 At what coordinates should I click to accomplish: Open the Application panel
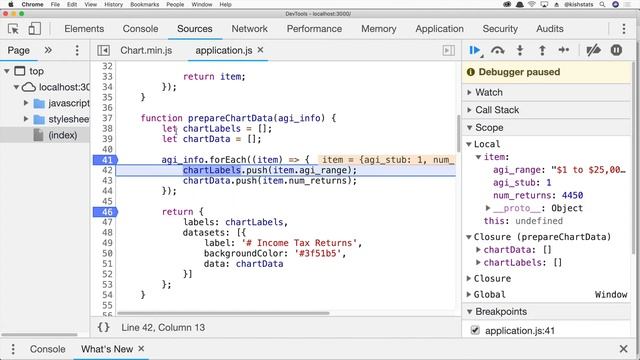[x=439, y=29]
